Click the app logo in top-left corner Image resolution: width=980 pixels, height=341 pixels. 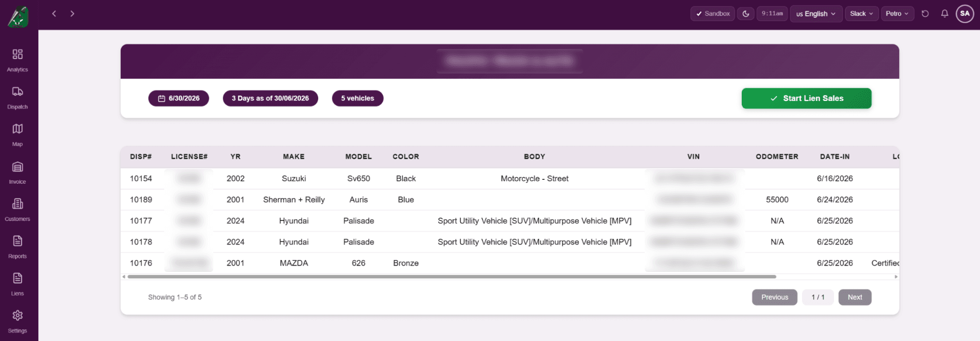(18, 17)
